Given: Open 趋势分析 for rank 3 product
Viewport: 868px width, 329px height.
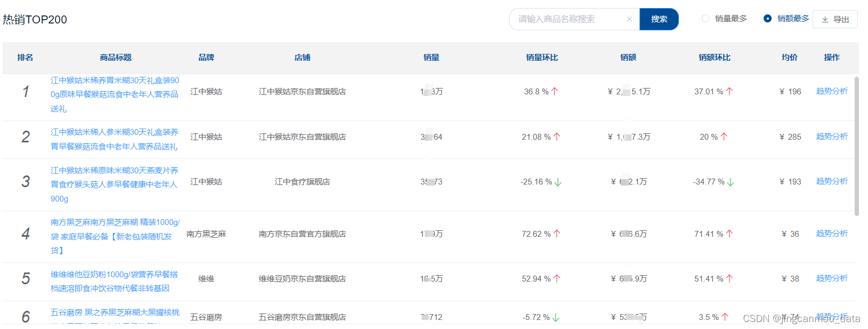Looking at the screenshot, I should coord(832,181).
